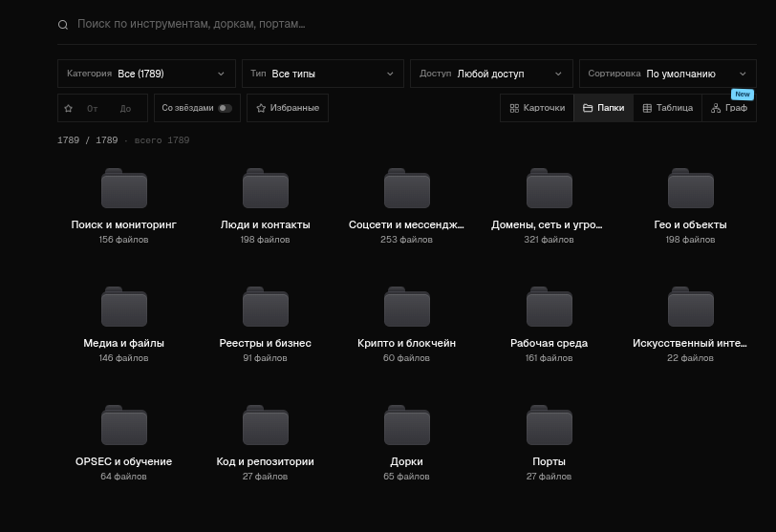The width and height of the screenshot is (776, 532).
Task: Switch to Карточки view
Action: [537, 108]
